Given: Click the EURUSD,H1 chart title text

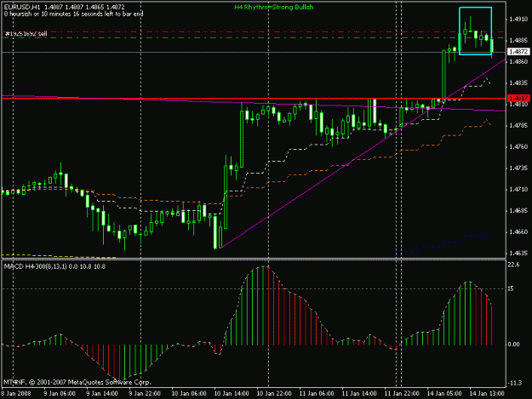Looking at the screenshot, I should point(22,7).
